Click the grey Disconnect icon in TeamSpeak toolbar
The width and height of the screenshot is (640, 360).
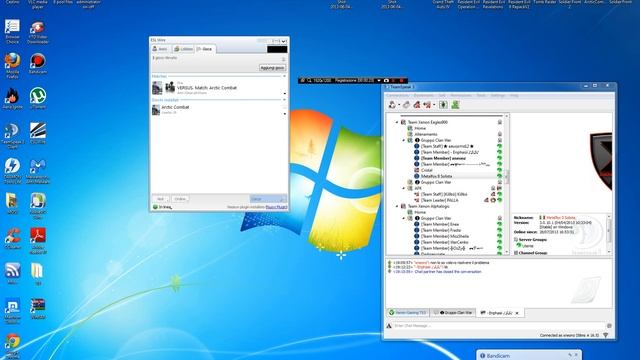[407, 105]
